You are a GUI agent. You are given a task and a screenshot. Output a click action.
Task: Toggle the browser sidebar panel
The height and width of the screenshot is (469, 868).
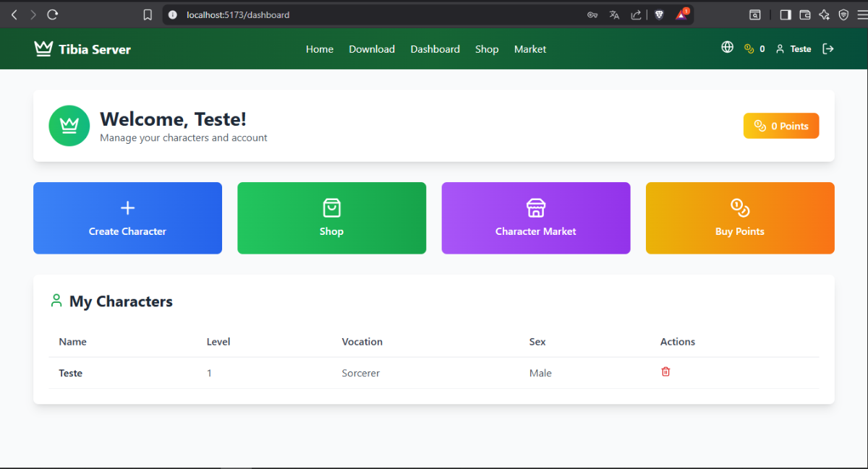(786, 14)
